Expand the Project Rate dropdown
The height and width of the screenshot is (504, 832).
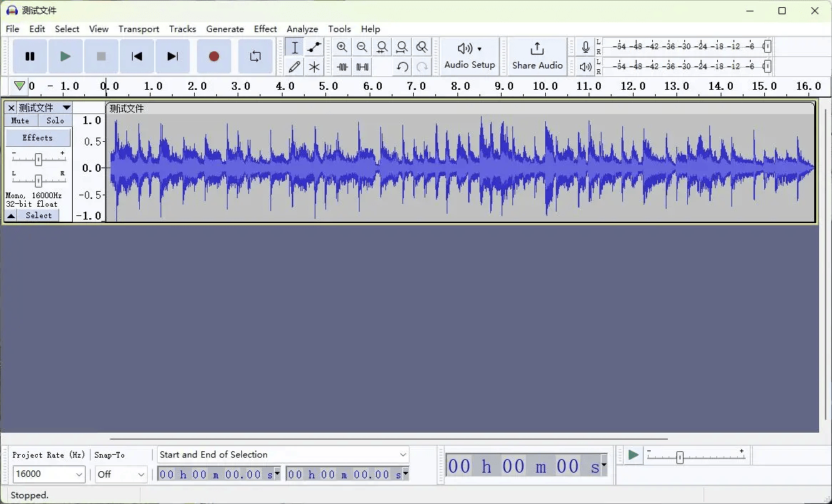(x=78, y=475)
